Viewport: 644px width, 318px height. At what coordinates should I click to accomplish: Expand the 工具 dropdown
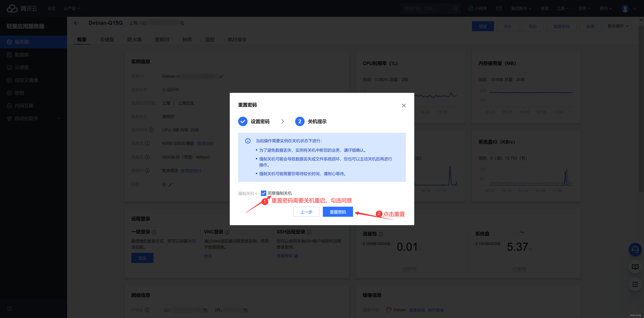click(x=562, y=9)
